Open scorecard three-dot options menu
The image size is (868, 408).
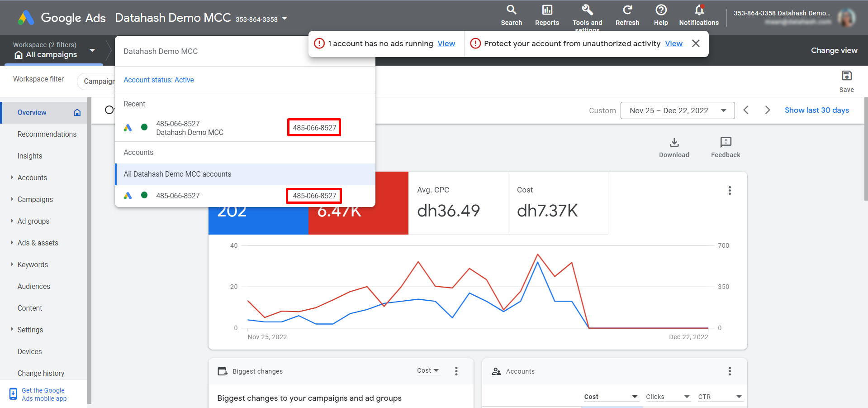730,191
